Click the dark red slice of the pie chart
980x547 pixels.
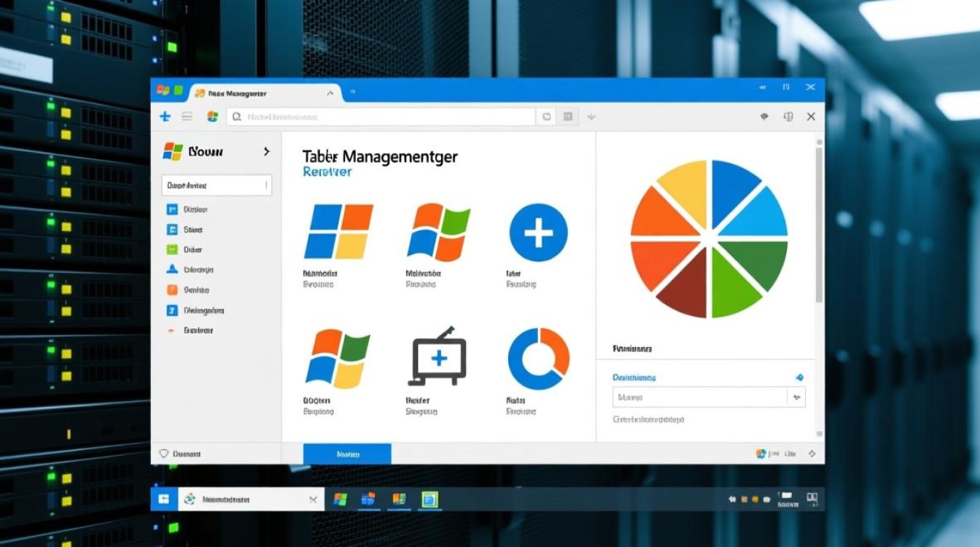tap(684, 286)
